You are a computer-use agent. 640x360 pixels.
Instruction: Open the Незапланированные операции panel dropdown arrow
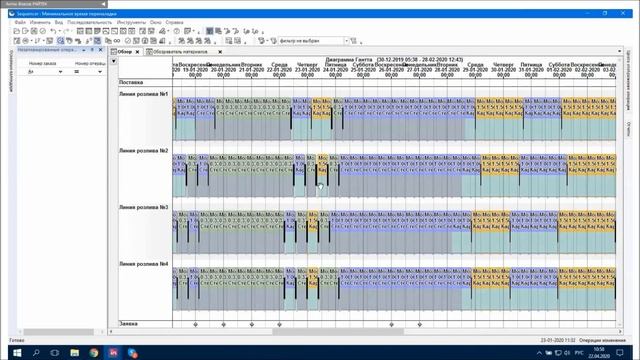tap(84, 50)
